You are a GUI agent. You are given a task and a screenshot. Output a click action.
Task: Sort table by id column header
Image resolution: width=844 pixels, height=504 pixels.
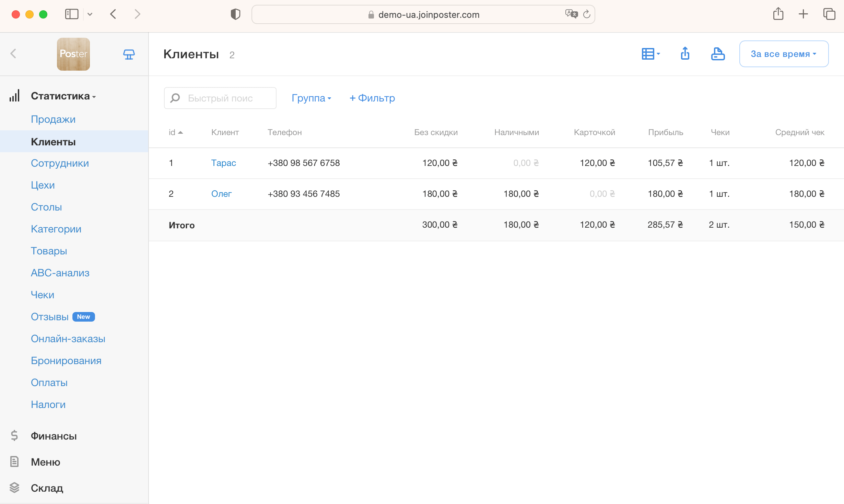point(175,132)
